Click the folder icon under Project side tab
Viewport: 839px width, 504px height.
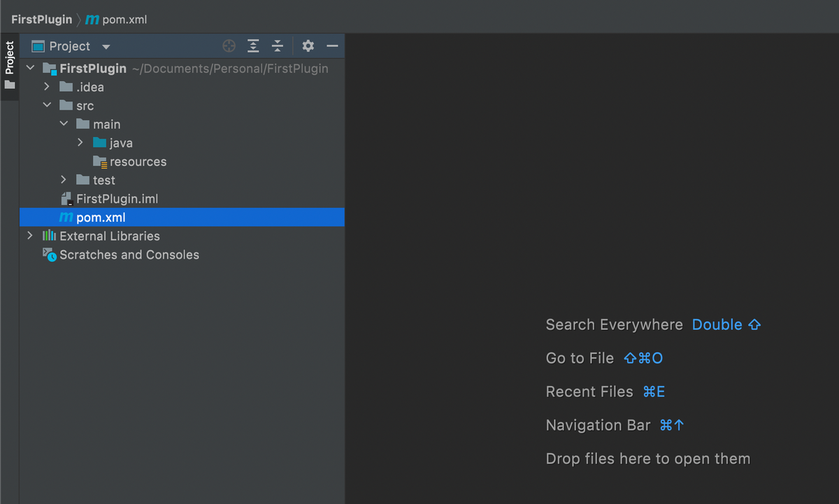[10, 85]
